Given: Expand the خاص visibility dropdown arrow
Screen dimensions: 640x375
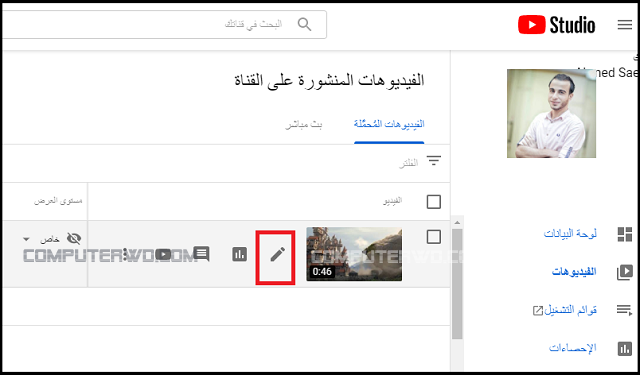Looking at the screenshot, I should [27, 239].
